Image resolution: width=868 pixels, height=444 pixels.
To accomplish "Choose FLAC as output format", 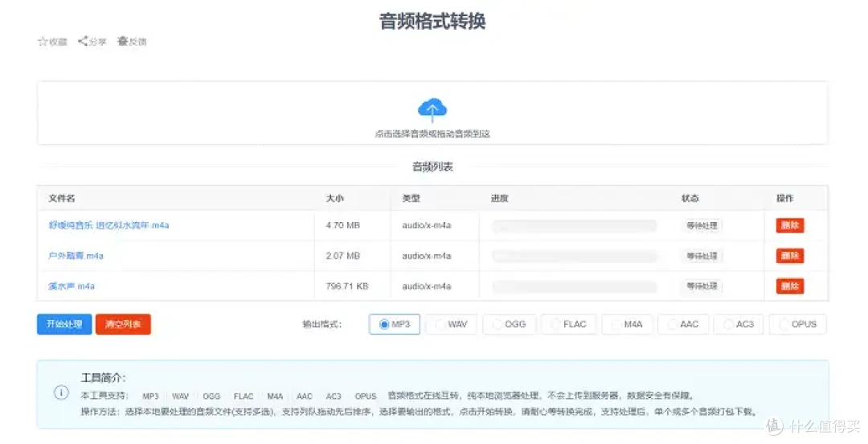I will pos(568,324).
